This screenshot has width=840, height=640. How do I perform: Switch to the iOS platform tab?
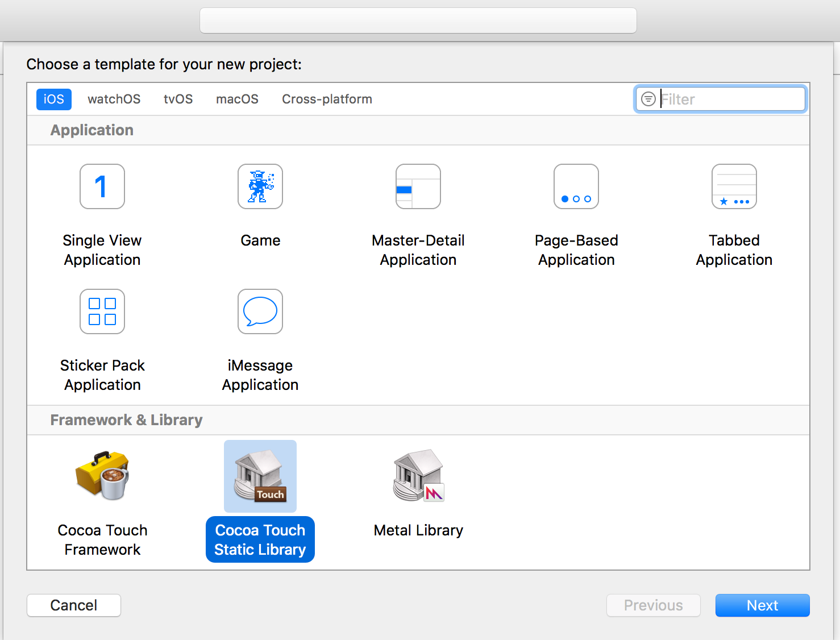pyautogui.click(x=54, y=99)
